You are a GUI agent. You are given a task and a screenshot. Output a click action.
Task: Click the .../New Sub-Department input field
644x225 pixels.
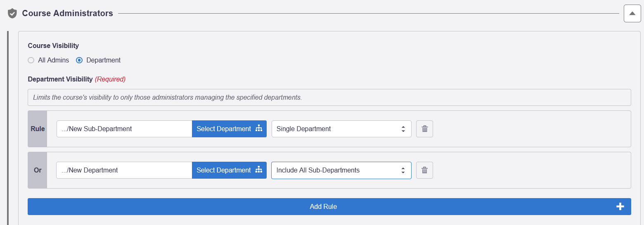[124, 129]
